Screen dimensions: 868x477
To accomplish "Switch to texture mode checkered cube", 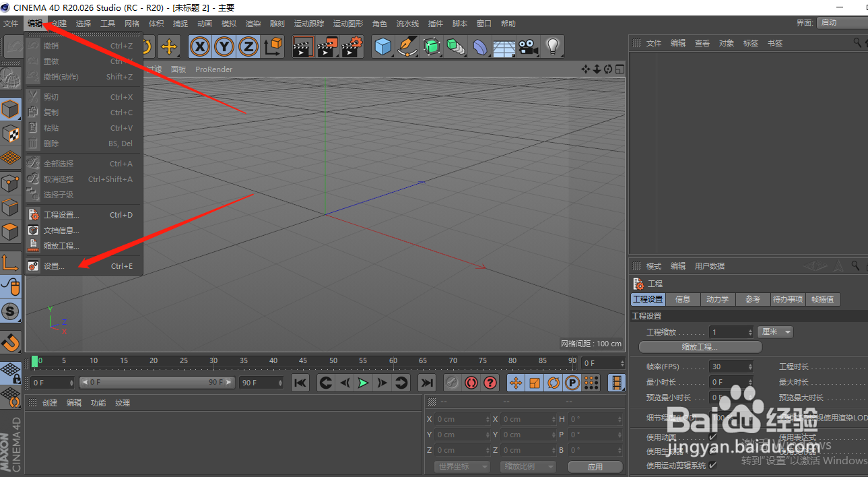I will click(11, 133).
